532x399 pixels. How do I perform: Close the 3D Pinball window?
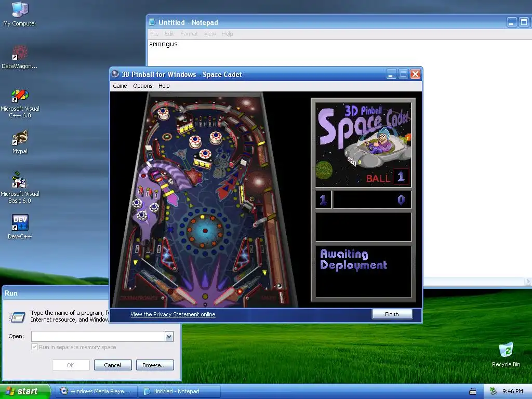click(x=415, y=74)
